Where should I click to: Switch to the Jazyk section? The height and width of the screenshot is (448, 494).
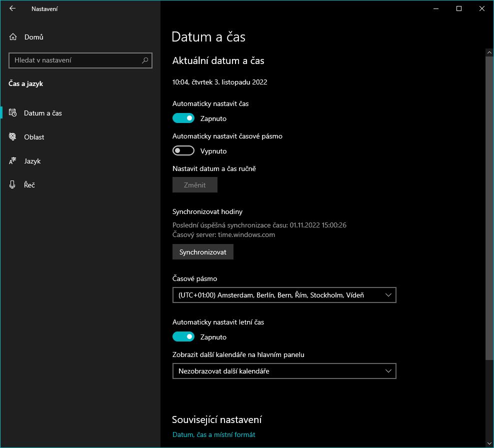tap(32, 161)
